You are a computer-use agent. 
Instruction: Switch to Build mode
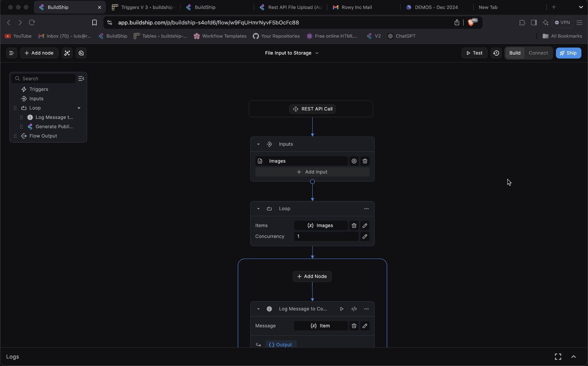pos(515,53)
